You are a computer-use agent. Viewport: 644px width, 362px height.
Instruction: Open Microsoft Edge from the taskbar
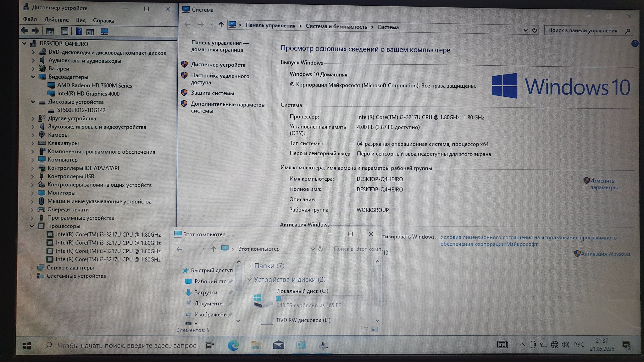(x=233, y=345)
